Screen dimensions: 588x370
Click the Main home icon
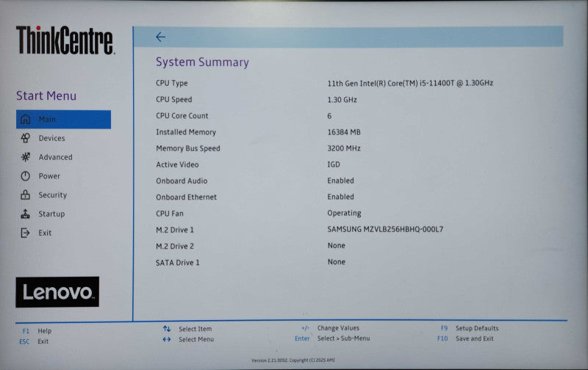[25, 119]
